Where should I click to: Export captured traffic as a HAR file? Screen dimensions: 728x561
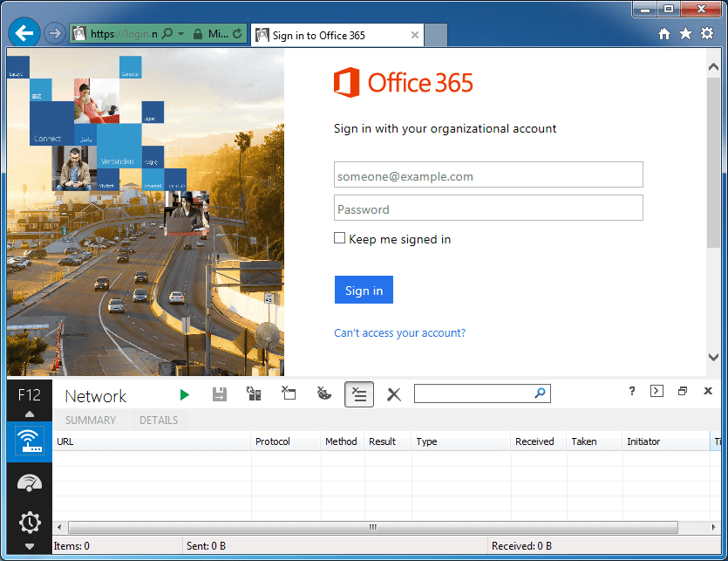[219, 393]
